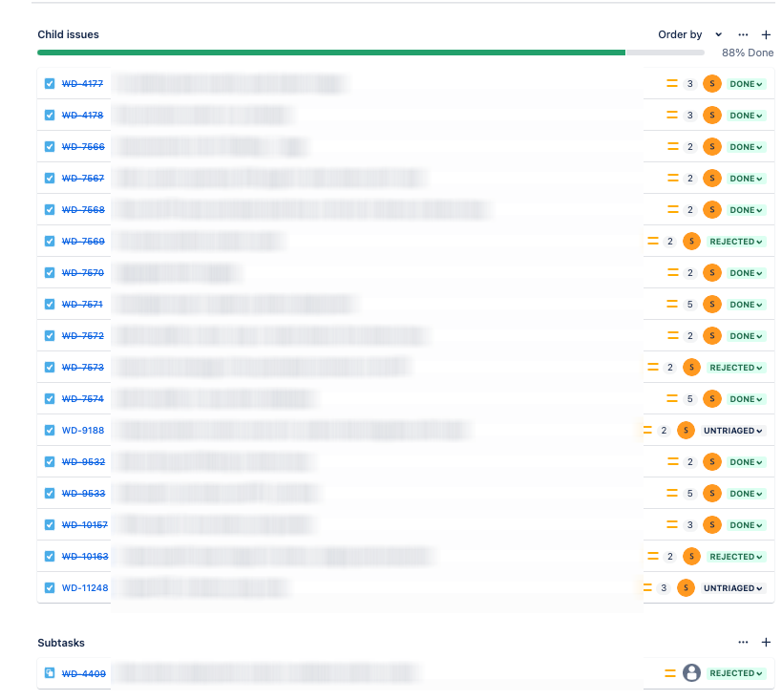The image size is (782, 700).
Task: Open the UNTRIAGED status dropdown on WD-11248
Action: point(733,588)
